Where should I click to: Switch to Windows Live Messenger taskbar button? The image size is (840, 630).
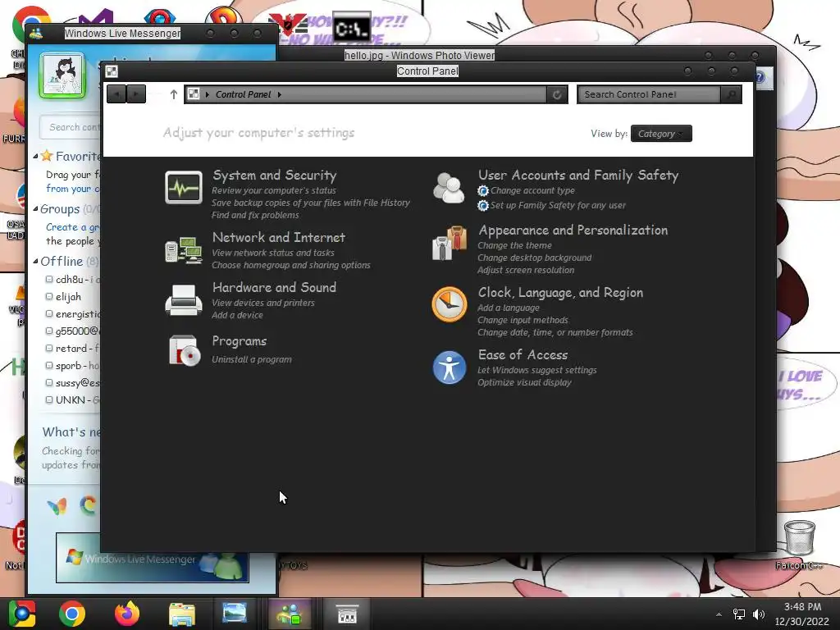coord(290,614)
